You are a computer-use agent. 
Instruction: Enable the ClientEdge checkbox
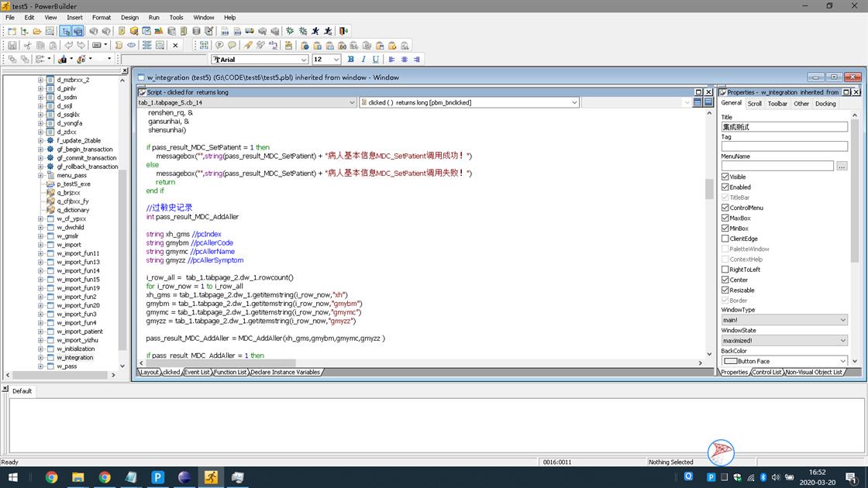pyautogui.click(x=725, y=239)
